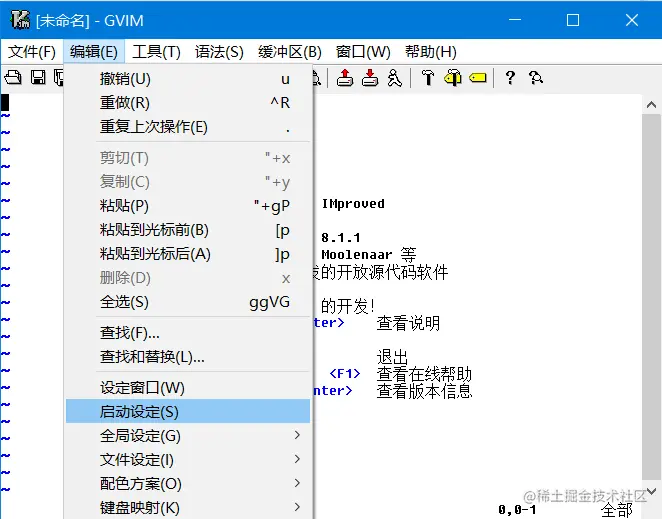The image size is (662, 519).
Task: Click the GVIM logo in title bar
Action: click(20, 20)
